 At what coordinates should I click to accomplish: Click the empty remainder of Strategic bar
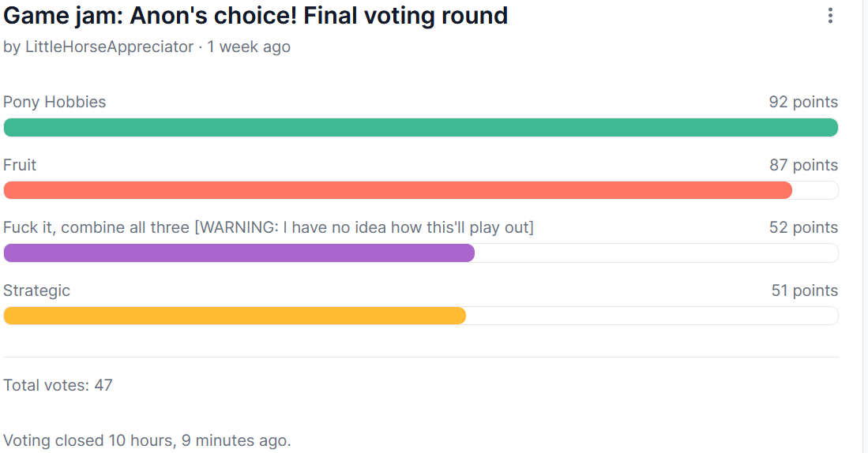[652, 316]
